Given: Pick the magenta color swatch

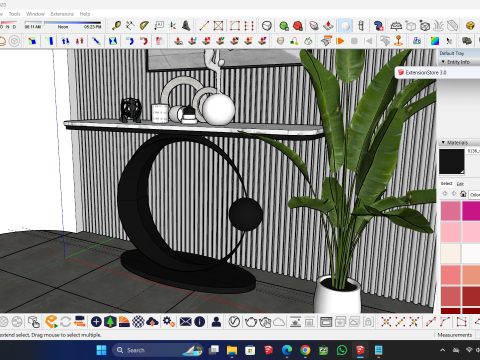Looking at the screenshot, I should click(x=471, y=211).
